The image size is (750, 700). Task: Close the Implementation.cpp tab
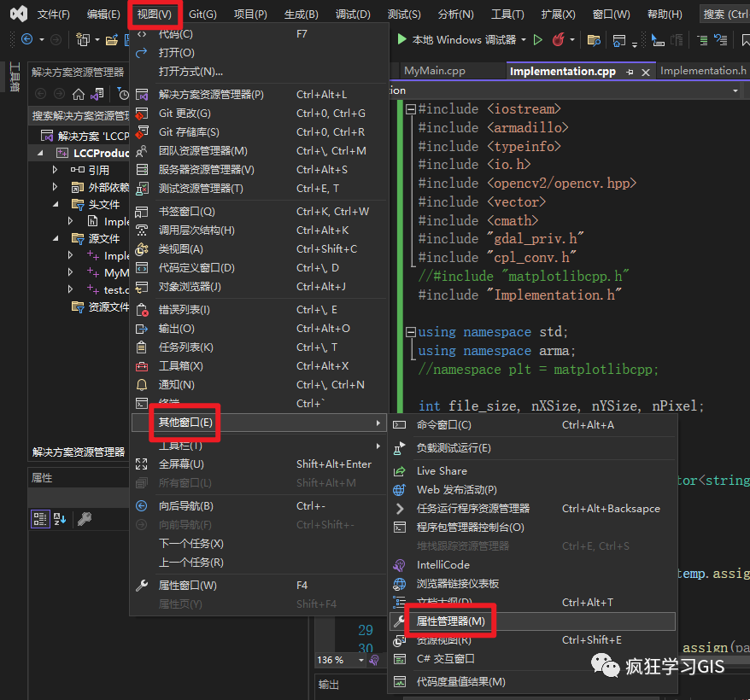point(645,73)
